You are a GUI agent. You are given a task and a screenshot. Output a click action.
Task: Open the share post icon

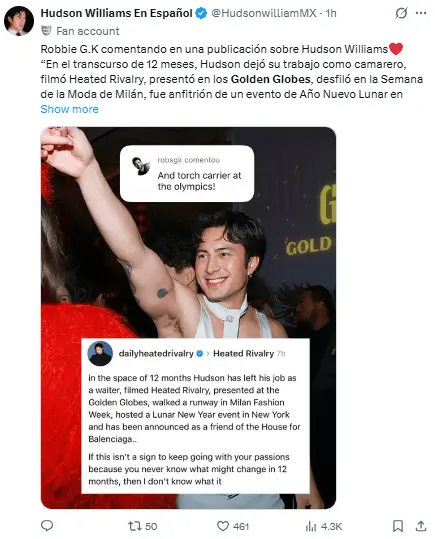tap(421, 526)
